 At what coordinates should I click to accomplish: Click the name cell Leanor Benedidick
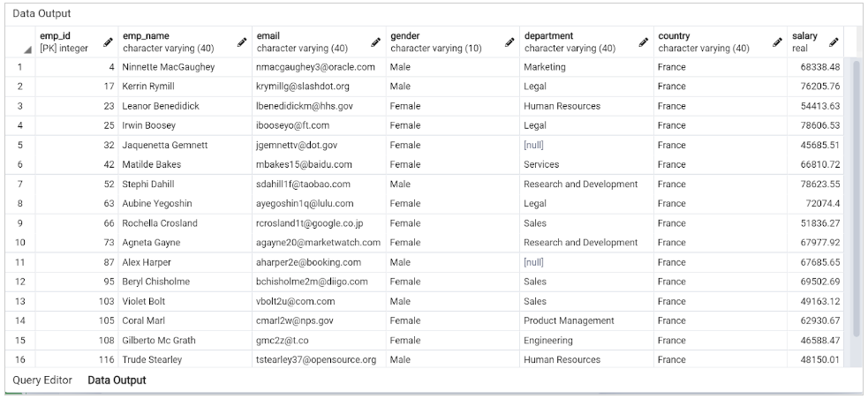click(x=185, y=106)
